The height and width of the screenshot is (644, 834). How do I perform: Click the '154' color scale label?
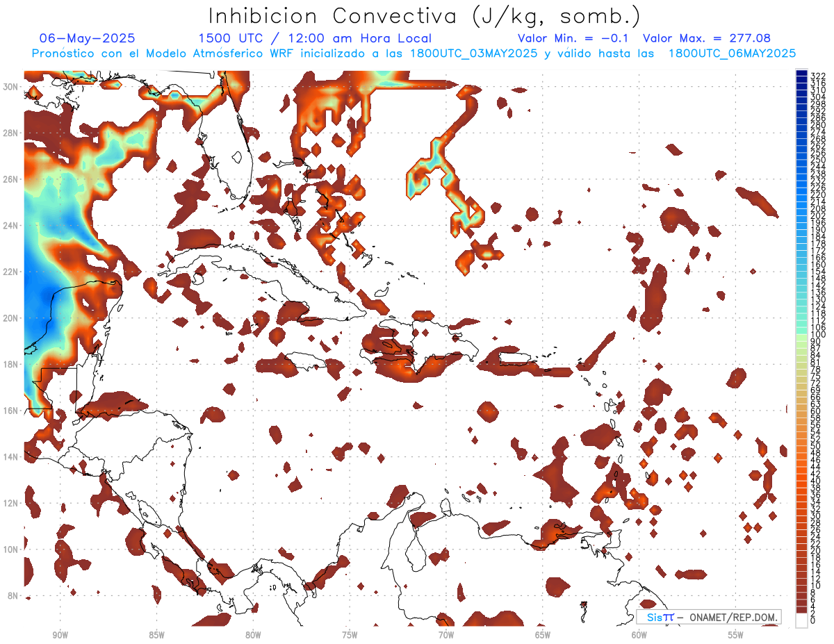pyautogui.click(x=818, y=272)
